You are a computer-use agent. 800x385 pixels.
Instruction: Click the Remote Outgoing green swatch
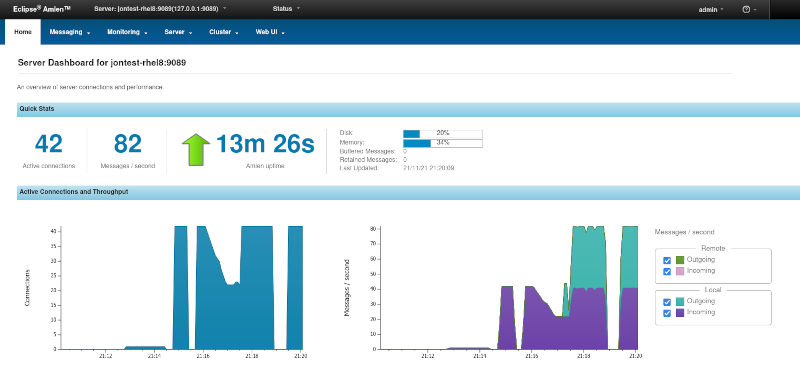click(680, 260)
